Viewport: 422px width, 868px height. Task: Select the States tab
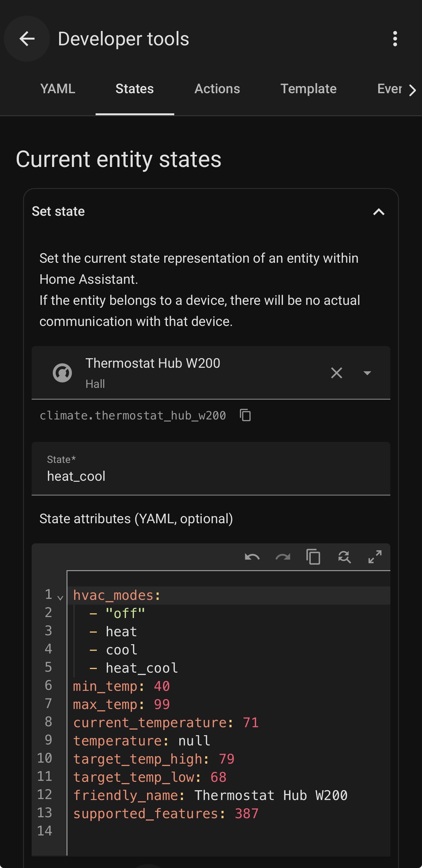coord(135,89)
